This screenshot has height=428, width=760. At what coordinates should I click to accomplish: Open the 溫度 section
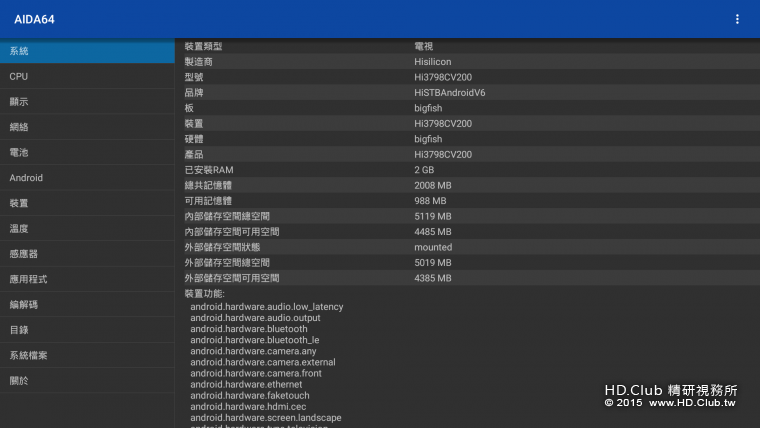tap(87, 228)
